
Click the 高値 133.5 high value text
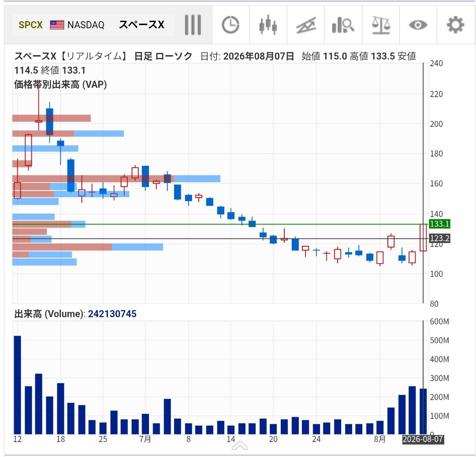click(372, 56)
